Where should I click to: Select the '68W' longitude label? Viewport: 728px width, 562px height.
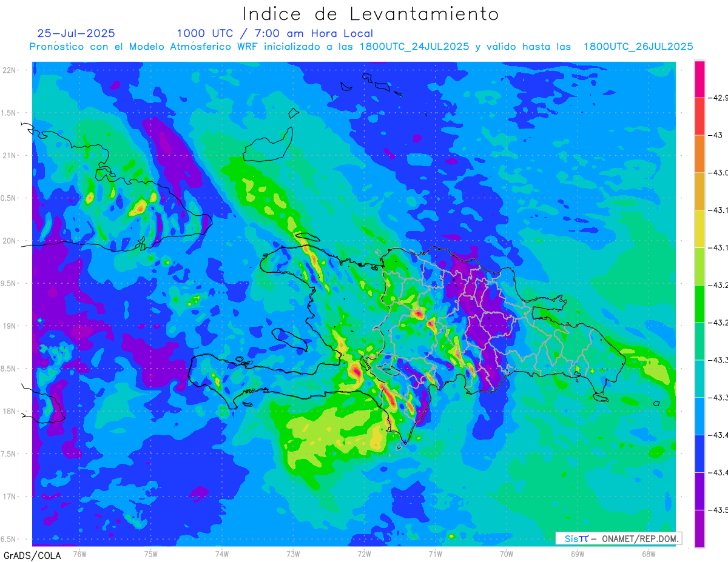pos(649,554)
